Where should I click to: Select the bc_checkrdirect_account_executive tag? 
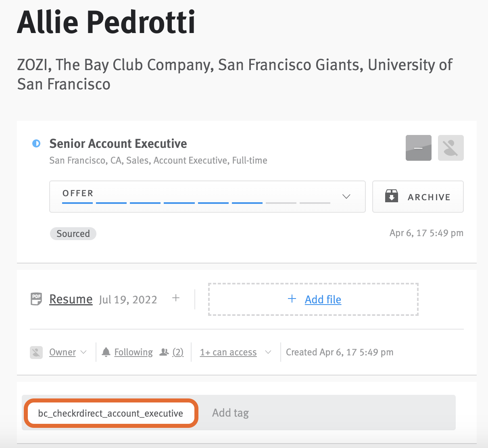[x=110, y=413]
